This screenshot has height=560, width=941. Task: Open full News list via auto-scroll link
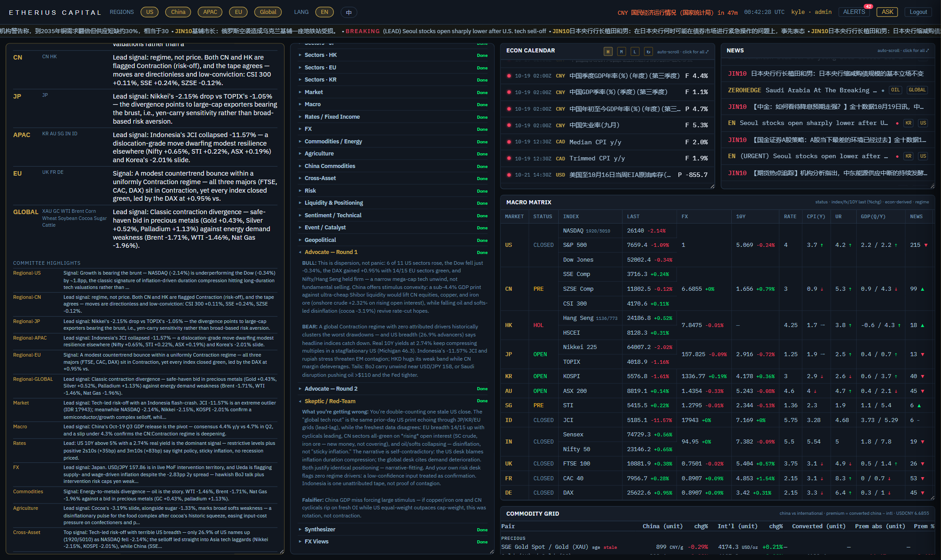pyautogui.click(x=903, y=51)
